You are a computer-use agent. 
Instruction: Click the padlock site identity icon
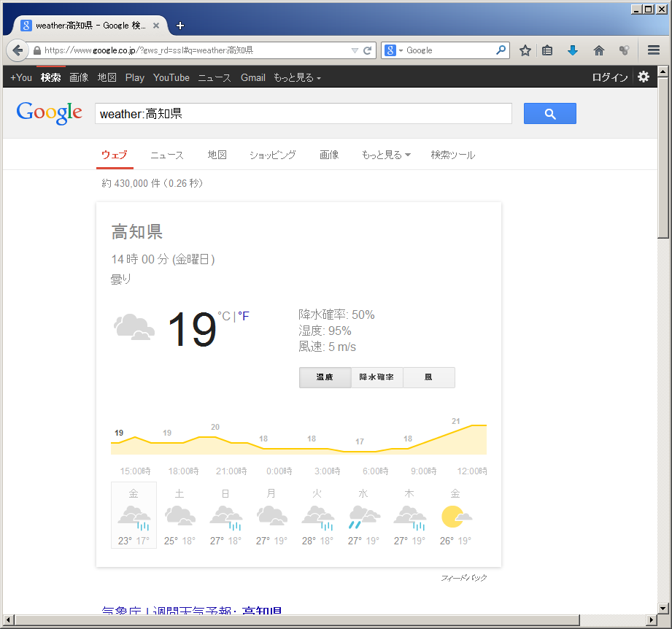click(37, 50)
